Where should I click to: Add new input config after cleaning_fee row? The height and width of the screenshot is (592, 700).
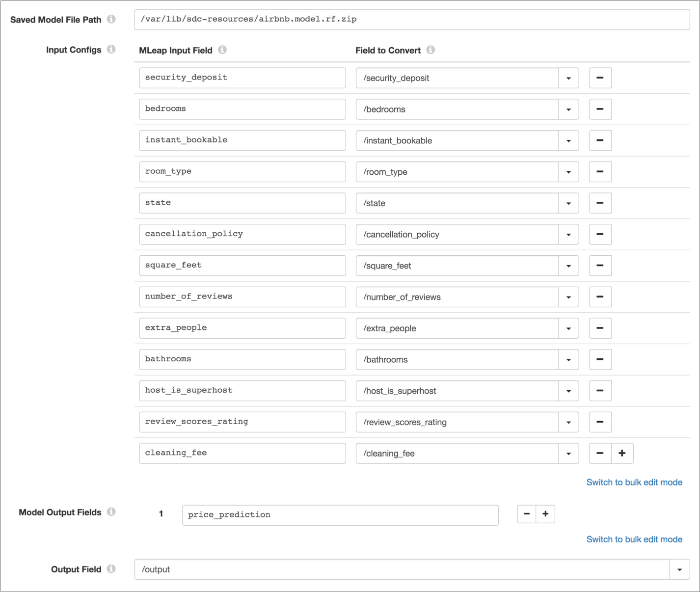pyautogui.click(x=622, y=453)
